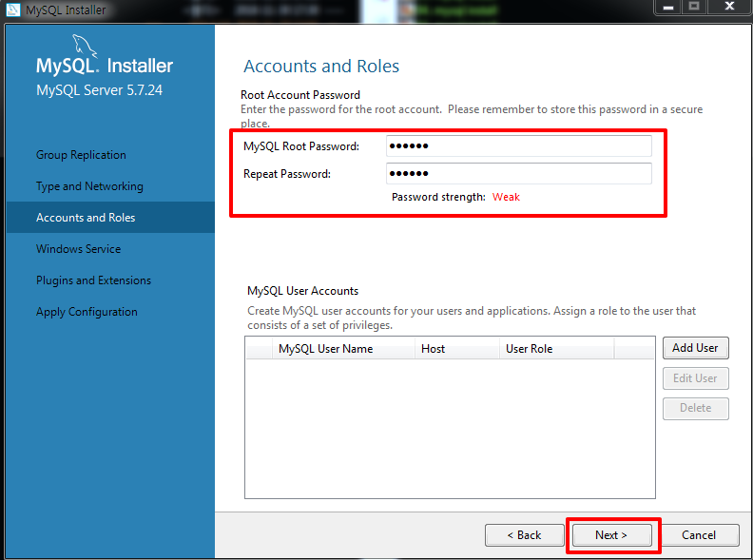Click the User Role column header
This screenshot has height=560, width=753.
pos(556,349)
